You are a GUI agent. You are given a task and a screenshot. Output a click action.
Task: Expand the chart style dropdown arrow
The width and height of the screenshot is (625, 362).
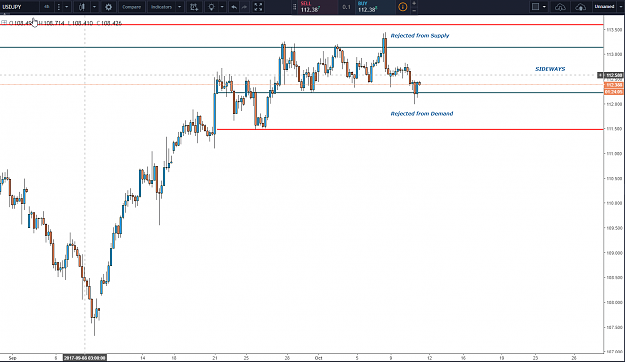(x=94, y=7)
